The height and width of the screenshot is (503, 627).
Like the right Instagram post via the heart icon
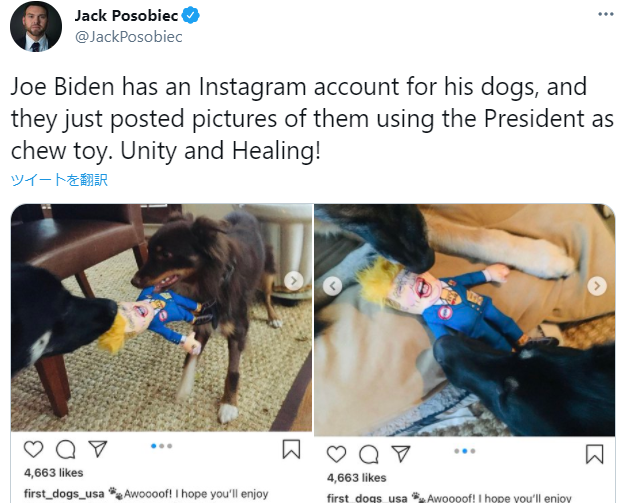click(x=336, y=454)
